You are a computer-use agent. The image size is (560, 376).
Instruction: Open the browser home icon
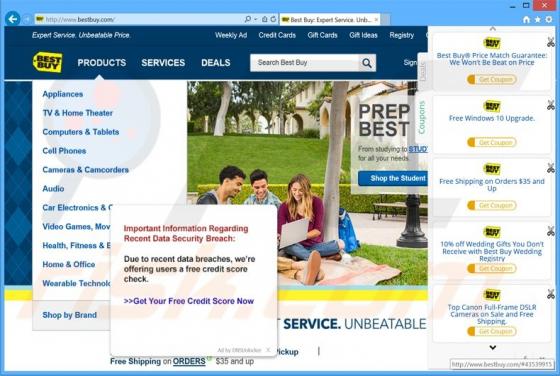click(526, 20)
